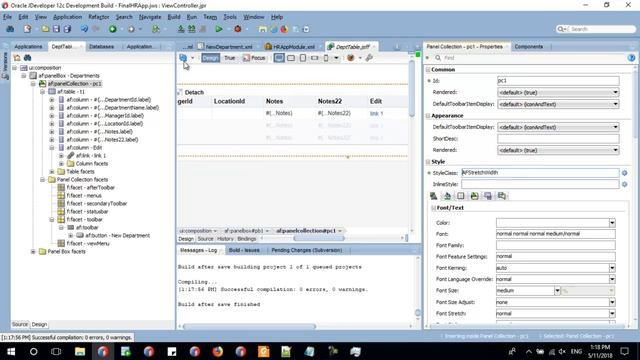Click the blue refresh icon in the design editor toolbar
Viewport: 640px width, 360px height.
tap(183, 58)
